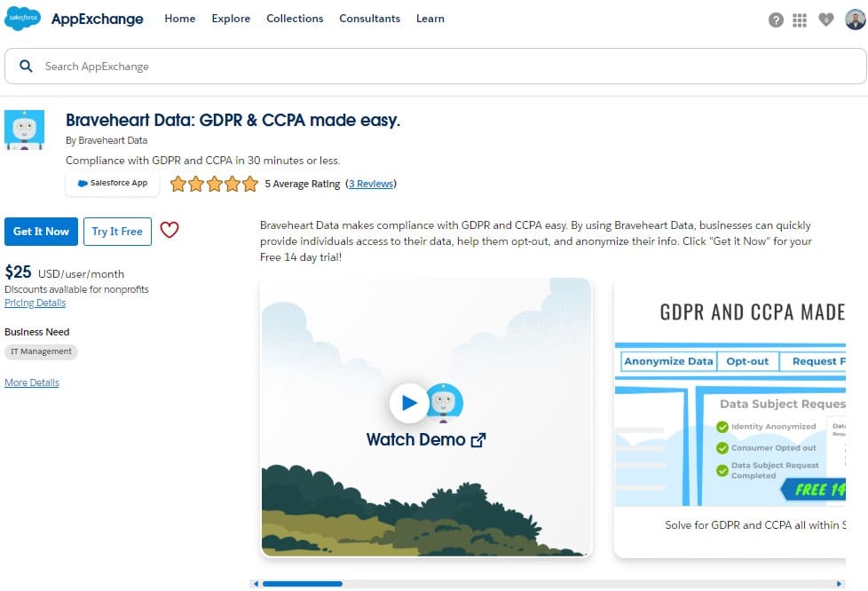
Task: Go to Home in navigation
Action: click(180, 19)
